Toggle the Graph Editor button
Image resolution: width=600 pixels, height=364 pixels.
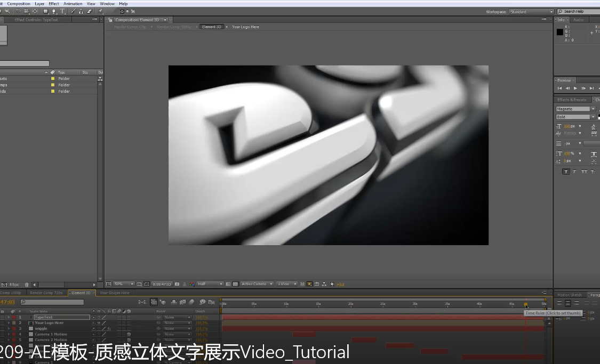(211, 302)
